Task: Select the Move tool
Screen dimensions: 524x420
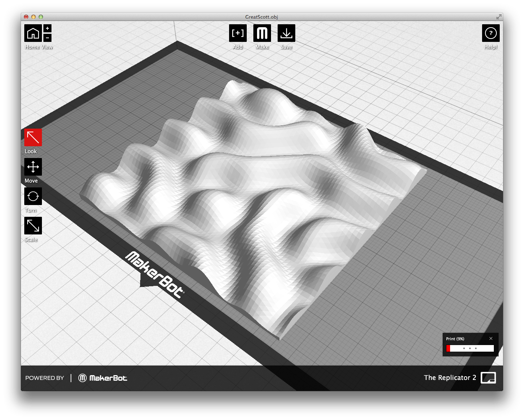Action: (33, 167)
